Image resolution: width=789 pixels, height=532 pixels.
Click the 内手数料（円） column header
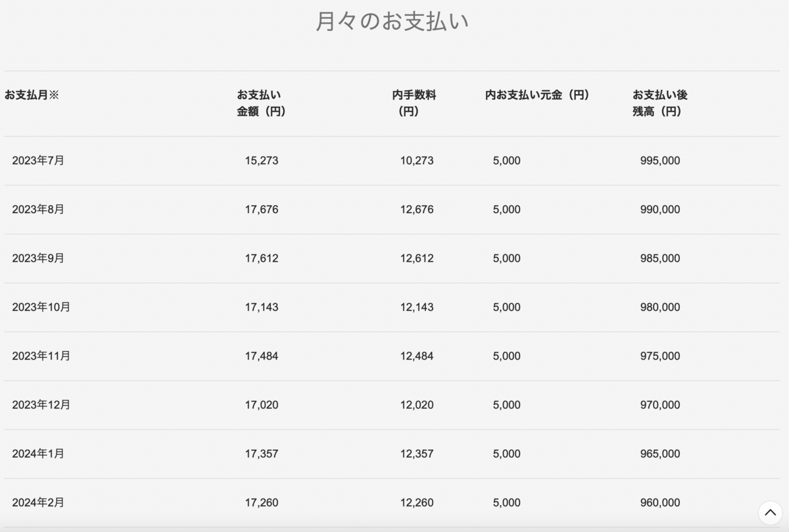point(414,103)
